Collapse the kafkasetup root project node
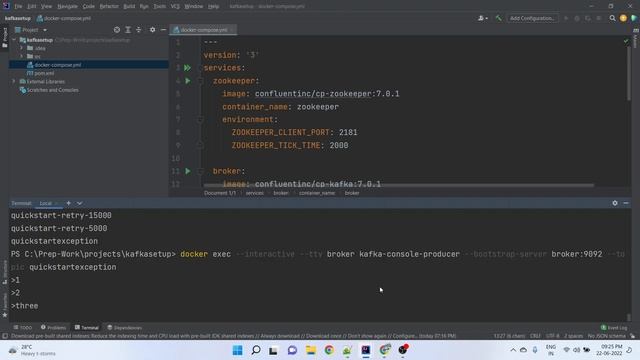This screenshot has height=360, width=640. [15, 40]
